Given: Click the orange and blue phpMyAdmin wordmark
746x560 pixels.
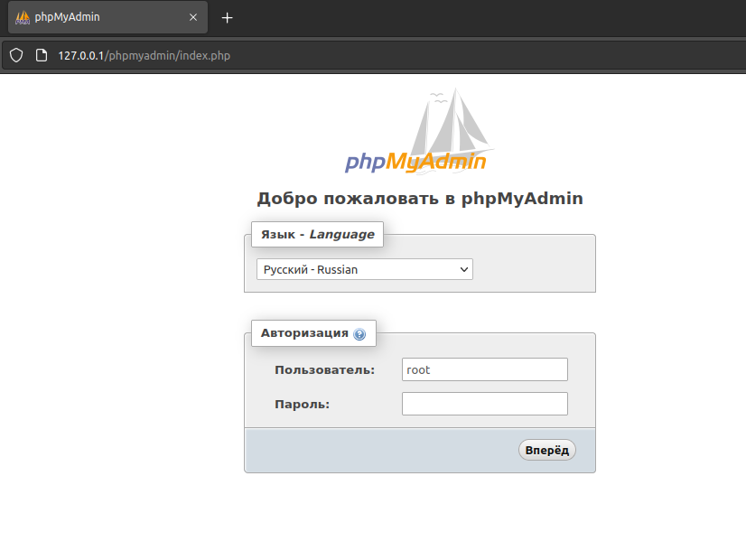Looking at the screenshot, I should (x=415, y=163).
